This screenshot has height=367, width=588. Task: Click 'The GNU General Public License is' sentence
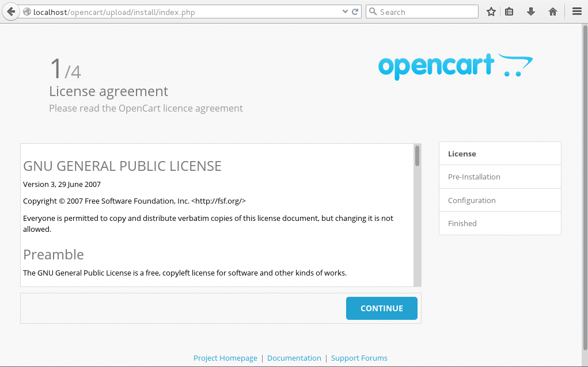[185, 273]
